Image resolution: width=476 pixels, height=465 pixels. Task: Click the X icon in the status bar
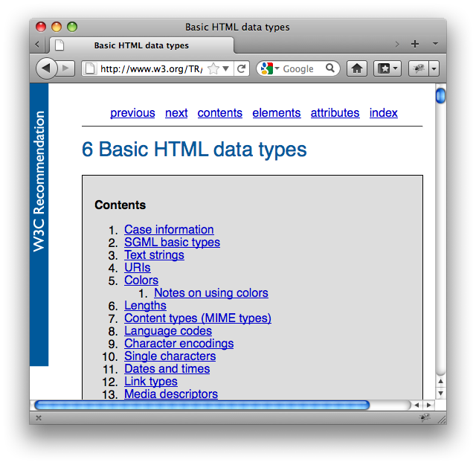tap(39, 418)
